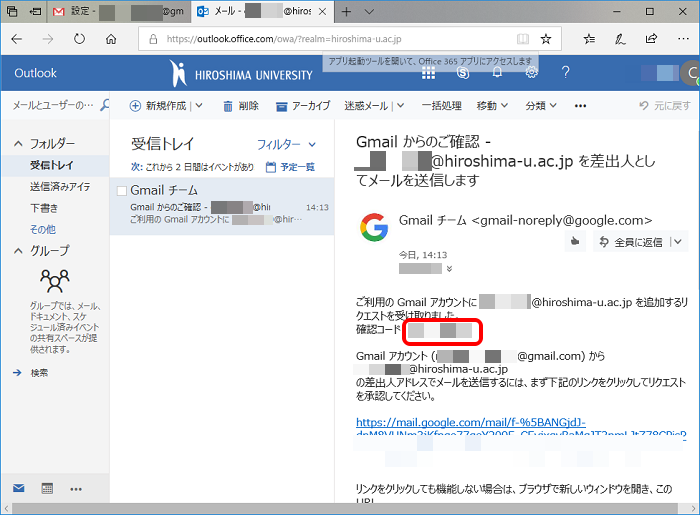Click the sweep button 一括処理
The image size is (700, 515).
pyautogui.click(x=442, y=106)
